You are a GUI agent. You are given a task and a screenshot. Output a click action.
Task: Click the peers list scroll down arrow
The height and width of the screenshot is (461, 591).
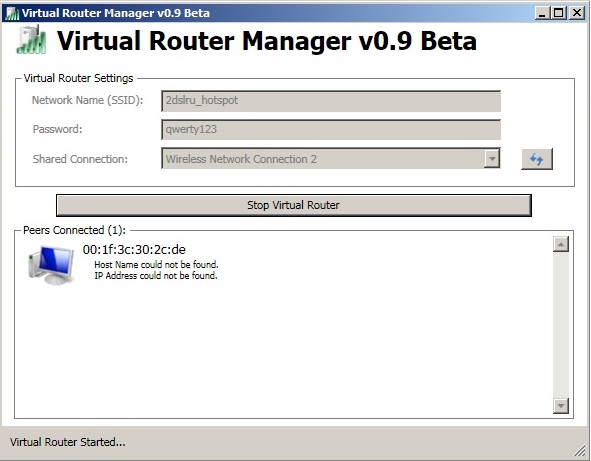[x=561, y=406]
